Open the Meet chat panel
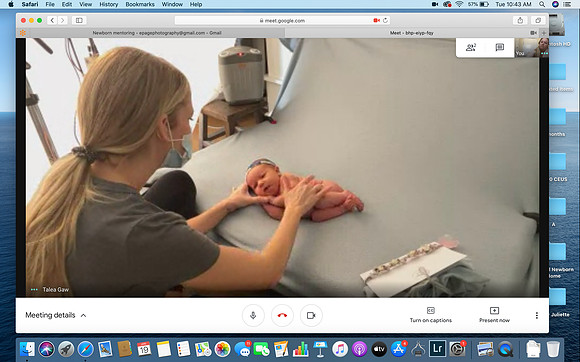 (500, 47)
